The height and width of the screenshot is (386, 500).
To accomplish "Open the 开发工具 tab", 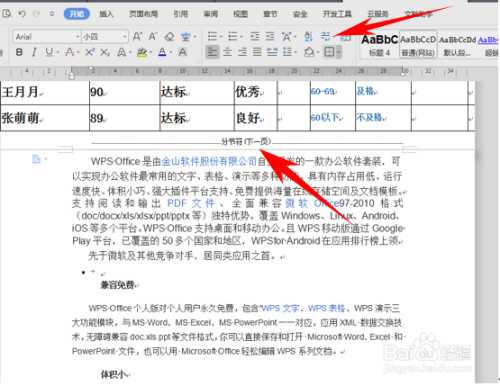I will click(337, 14).
